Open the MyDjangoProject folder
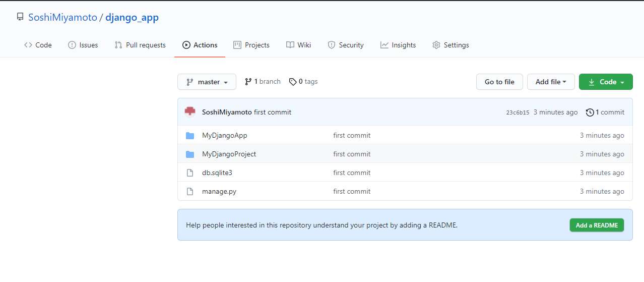This screenshot has width=644, height=282. pos(229,154)
